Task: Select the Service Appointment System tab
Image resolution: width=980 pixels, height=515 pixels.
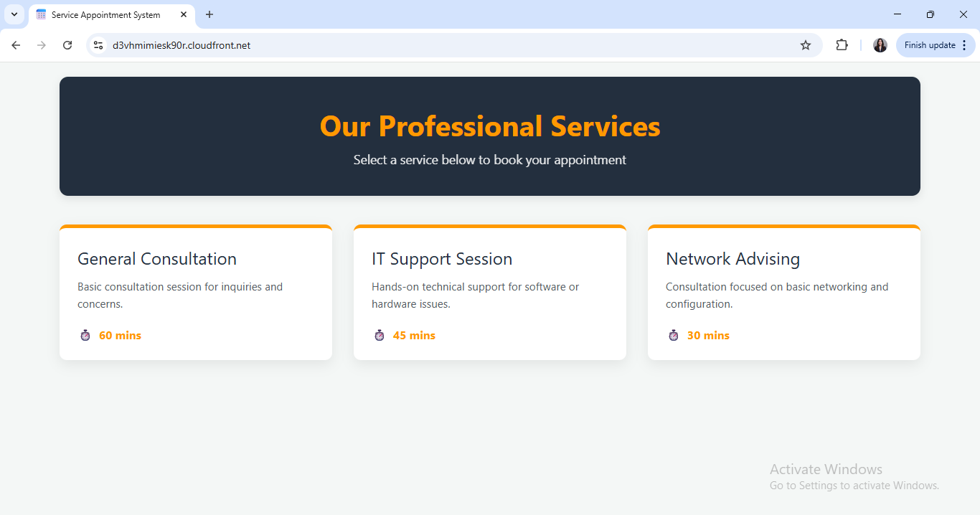Action: point(111,14)
